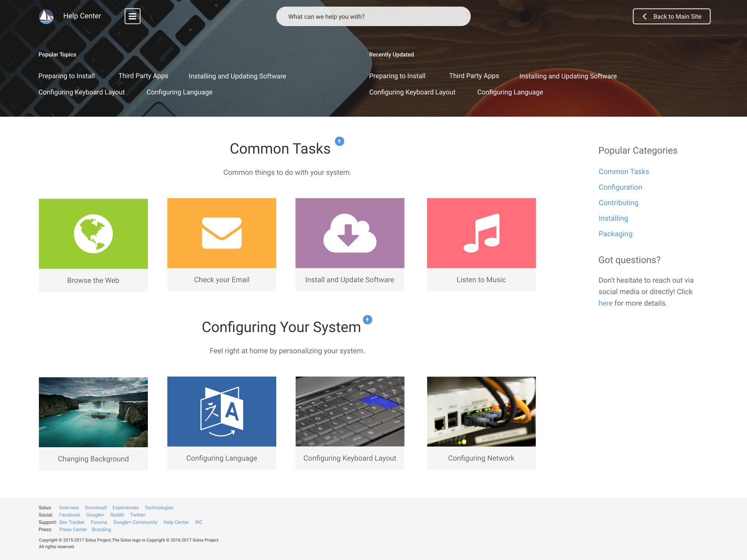Image resolution: width=747 pixels, height=560 pixels.
Task: Open the Technologies footer link
Action: point(159,507)
